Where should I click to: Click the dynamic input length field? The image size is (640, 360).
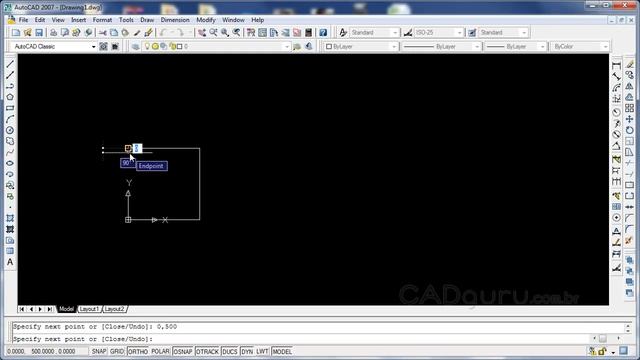[137, 148]
